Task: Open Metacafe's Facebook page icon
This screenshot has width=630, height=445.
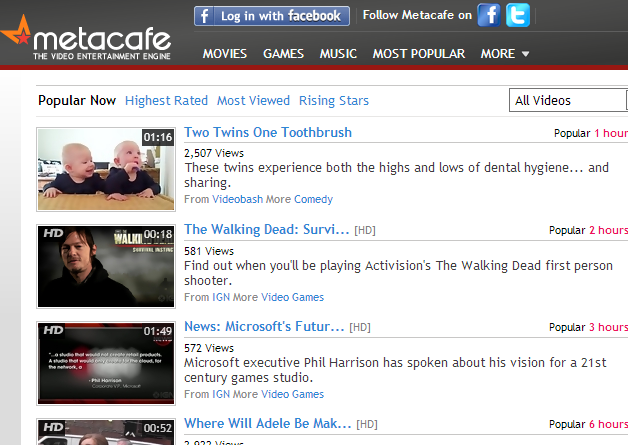Action: (x=489, y=15)
